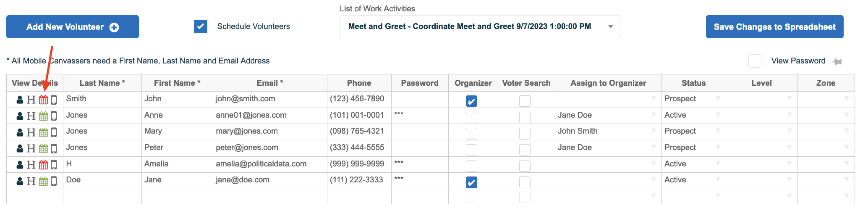This screenshot has width=868, height=216.
Task: Enable the View Password checkbox
Action: coord(755,61)
